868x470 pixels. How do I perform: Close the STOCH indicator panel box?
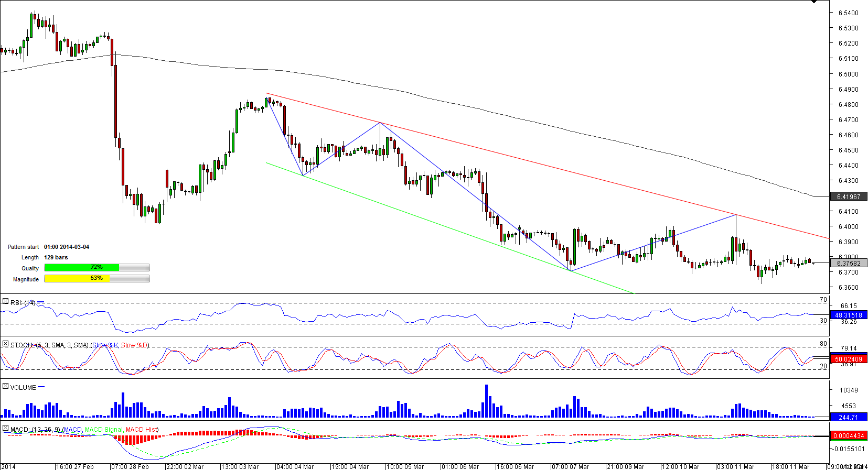pyautogui.click(x=5, y=344)
